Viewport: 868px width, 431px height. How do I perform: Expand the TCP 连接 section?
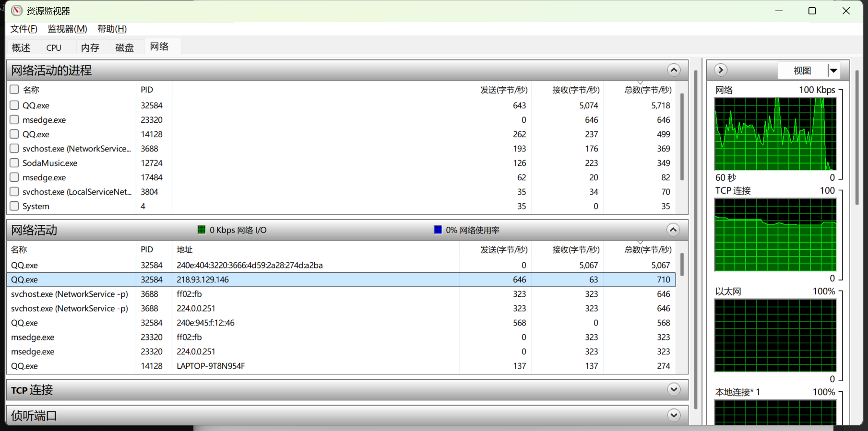pyautogui.click(x=674, y=390)
